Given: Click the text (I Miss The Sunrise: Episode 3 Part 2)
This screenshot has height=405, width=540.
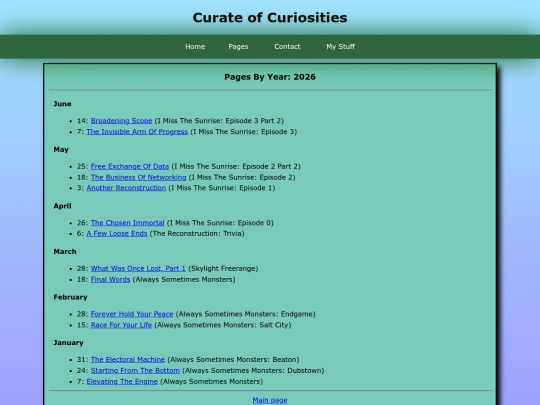Looking at the screenshot, I should 219,121.
